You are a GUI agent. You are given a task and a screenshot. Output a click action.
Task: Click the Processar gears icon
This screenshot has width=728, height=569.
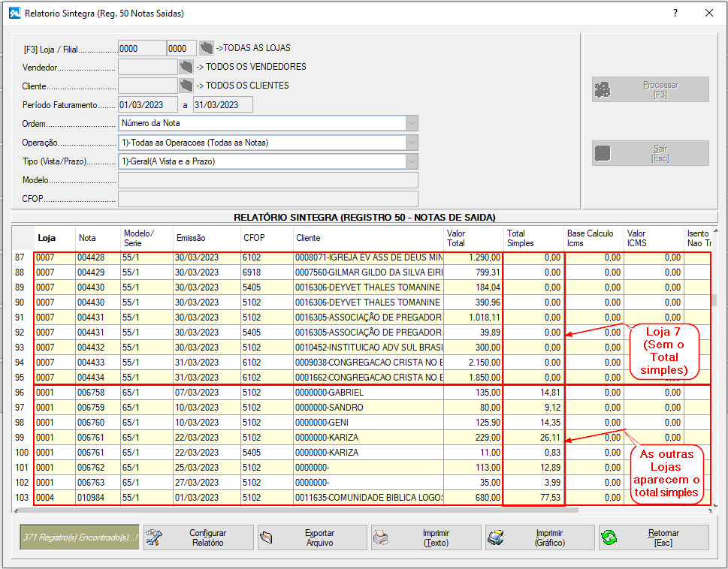point(603,89)
